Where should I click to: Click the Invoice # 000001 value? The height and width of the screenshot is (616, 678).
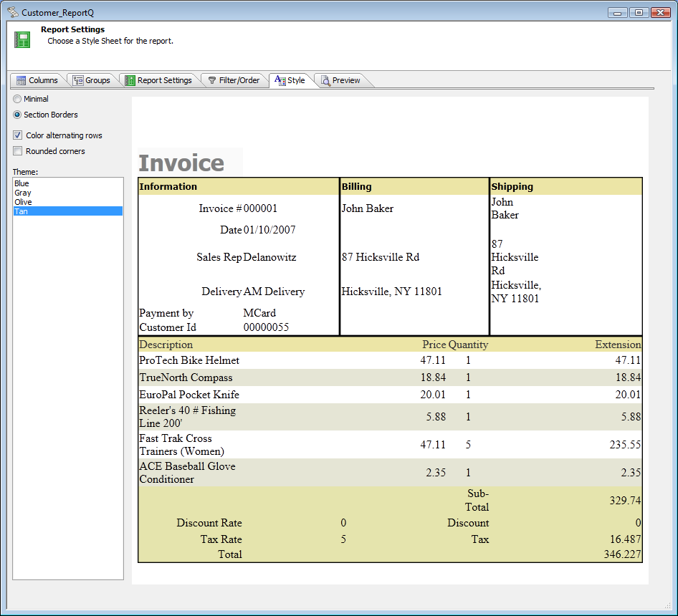coord(260,208)
